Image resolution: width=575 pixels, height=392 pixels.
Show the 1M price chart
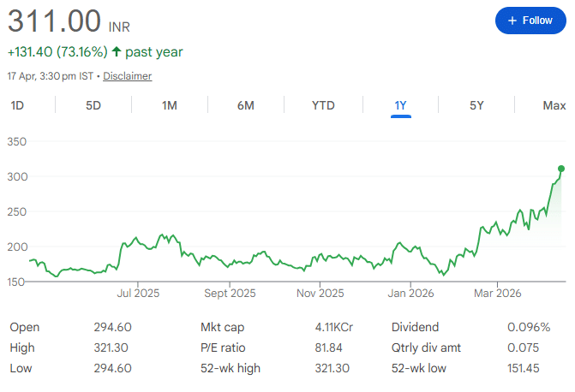(x=170, y=105)
